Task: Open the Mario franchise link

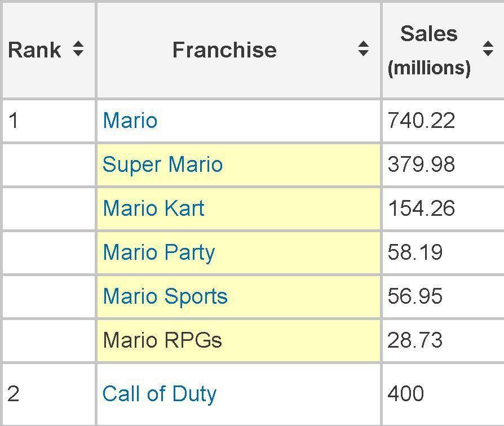Action: click(x=130, y=121)
